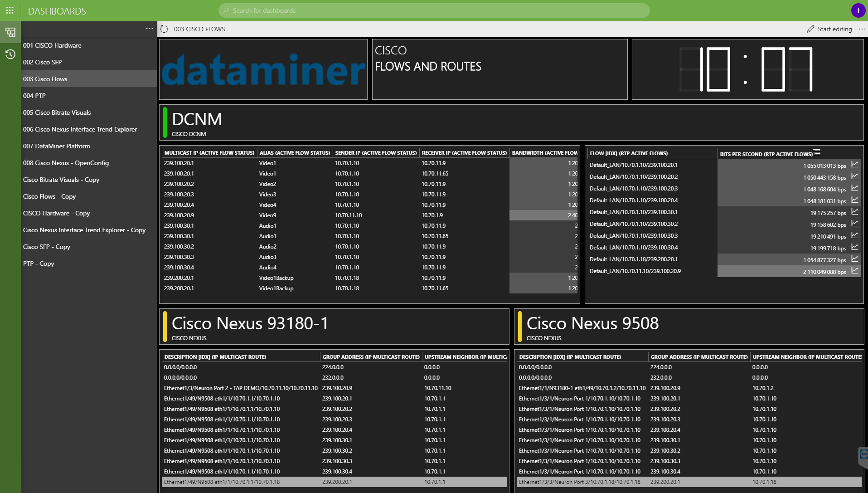Sort by Bandwidth (Active Flow column header
The height and width of the screenshot is (493, 868).
pyautogui.click(x=544, y=153)
